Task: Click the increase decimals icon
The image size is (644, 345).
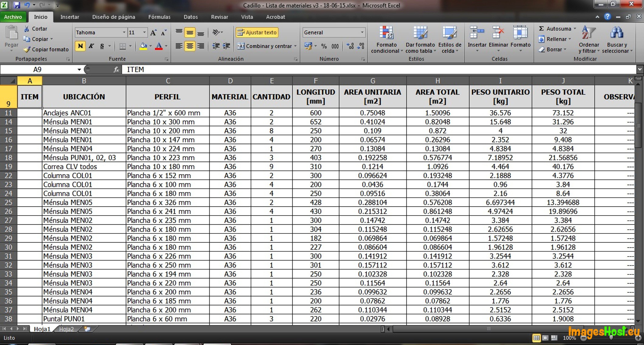Action: point(350,46)
